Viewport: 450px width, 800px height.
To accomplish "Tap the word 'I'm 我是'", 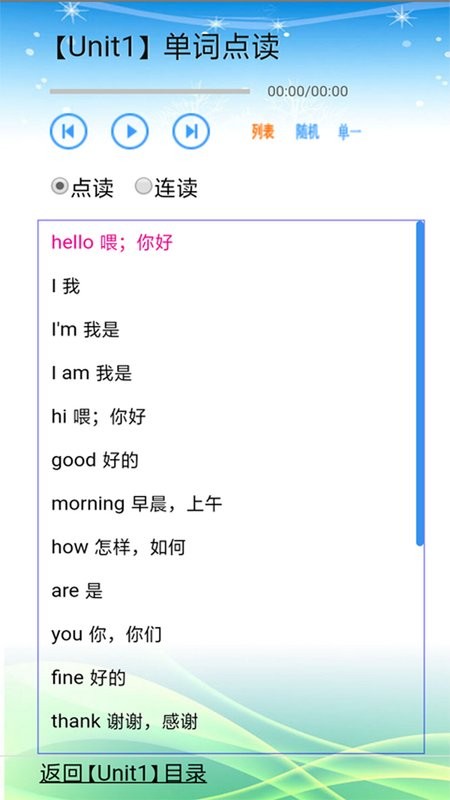I will pyautogui.click(x=85, y=330).
